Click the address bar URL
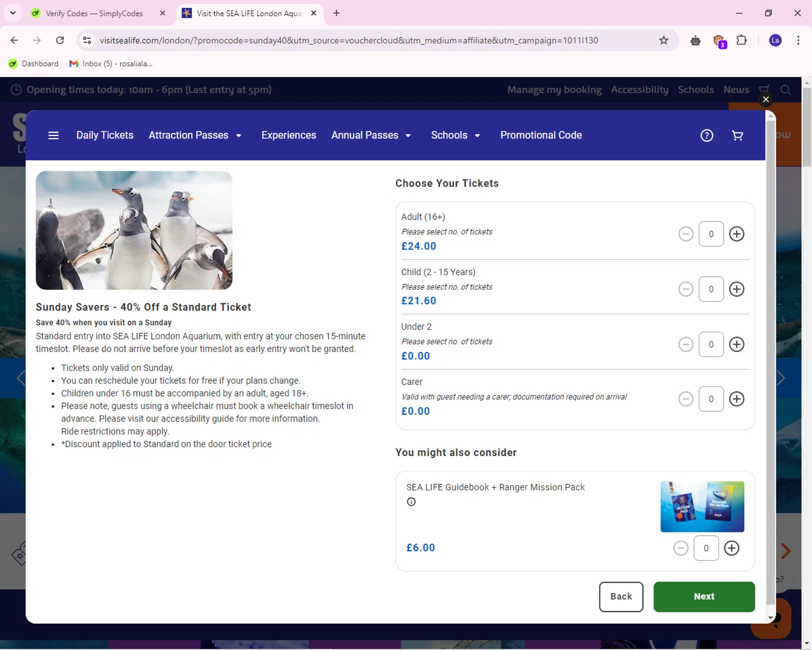Screen dimensions: 812x650 (x=349, y=40)
